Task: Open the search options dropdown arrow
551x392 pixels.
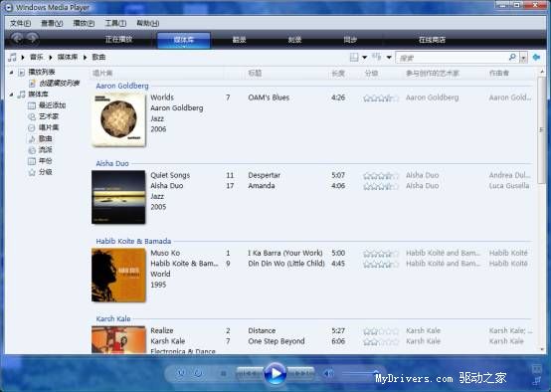Action: [x=523, y=58]
